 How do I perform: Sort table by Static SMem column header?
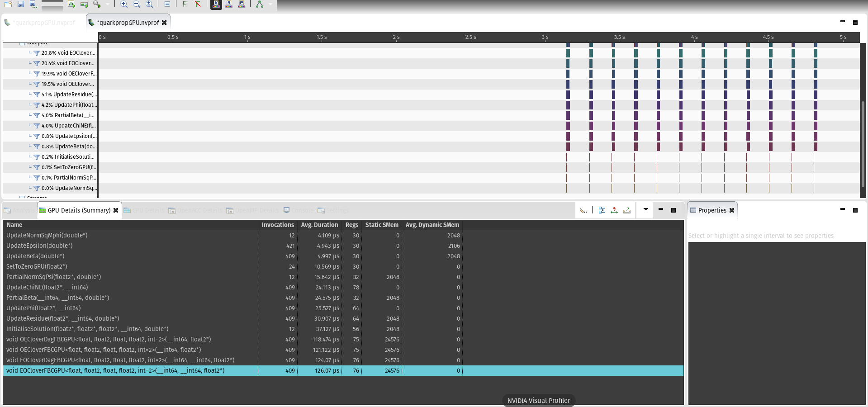click(x=382, y=225)
